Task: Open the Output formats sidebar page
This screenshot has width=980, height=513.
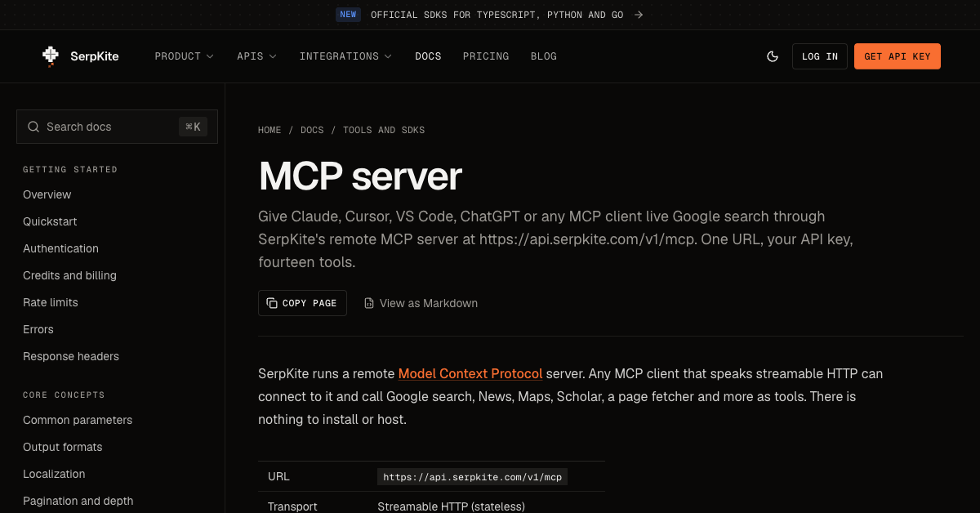Action: [63, 447]
